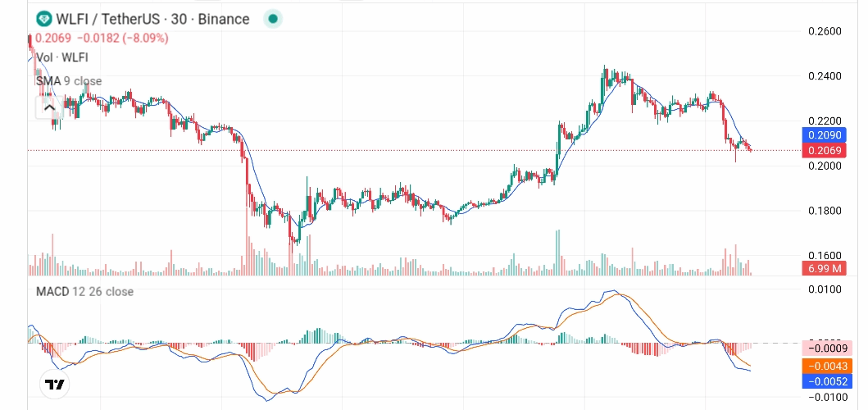
Task: Click the blue 0.2090 SMA price label
Action: (x=822, y=134)
